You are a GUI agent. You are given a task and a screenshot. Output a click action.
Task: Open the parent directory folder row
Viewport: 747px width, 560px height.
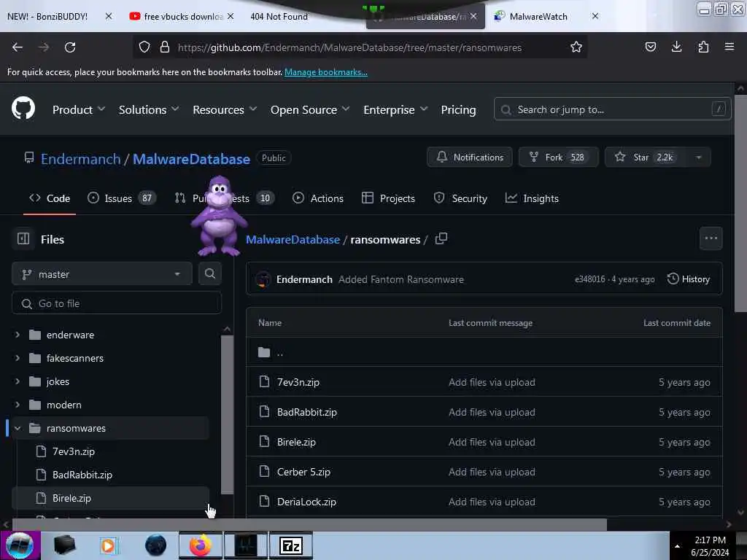[x=484, y=352]
